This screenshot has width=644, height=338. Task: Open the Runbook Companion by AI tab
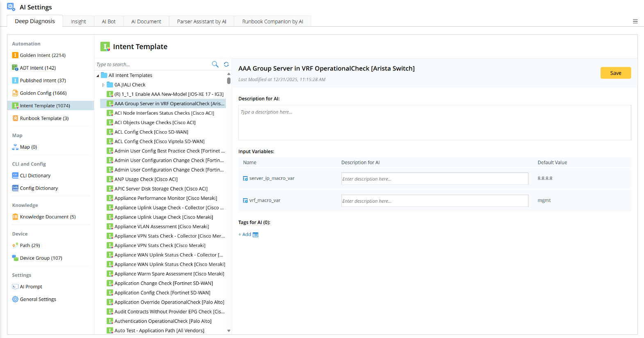(x=273, y=21)
